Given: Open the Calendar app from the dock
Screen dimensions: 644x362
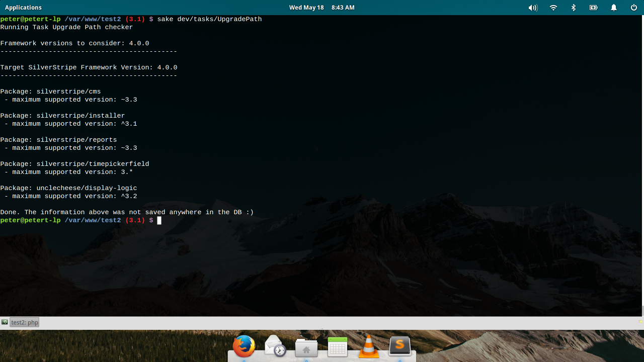Looking at the screenshot, I should click(x=337, y=347).
